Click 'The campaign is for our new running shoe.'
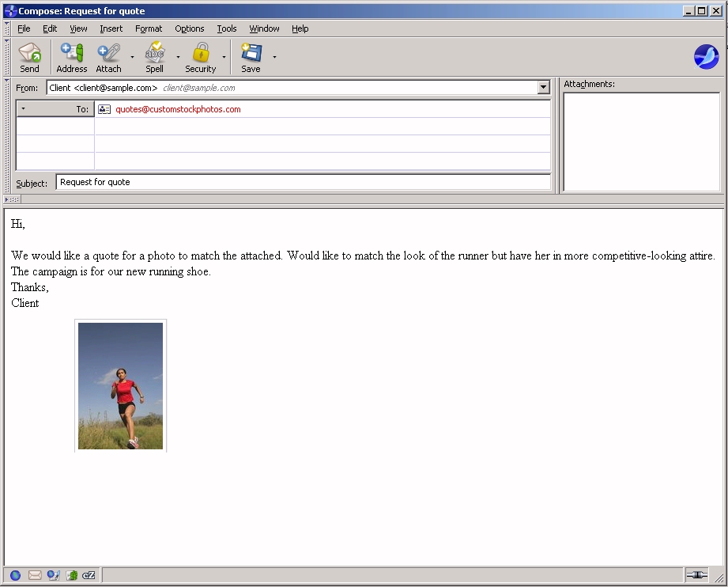This screenshot has height=587, width=728. [x=111, y=271]
